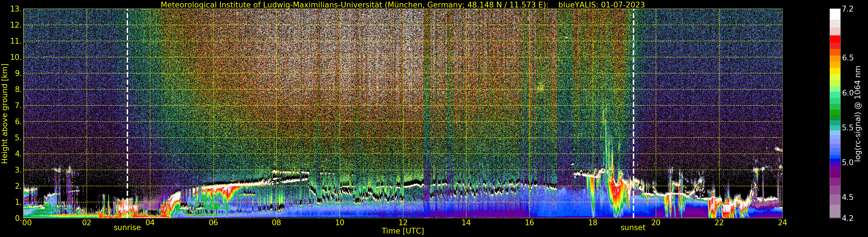The height and width of the screenshot is (237, 868).
Task: Click the '22' time tick label
Action: 719,223
